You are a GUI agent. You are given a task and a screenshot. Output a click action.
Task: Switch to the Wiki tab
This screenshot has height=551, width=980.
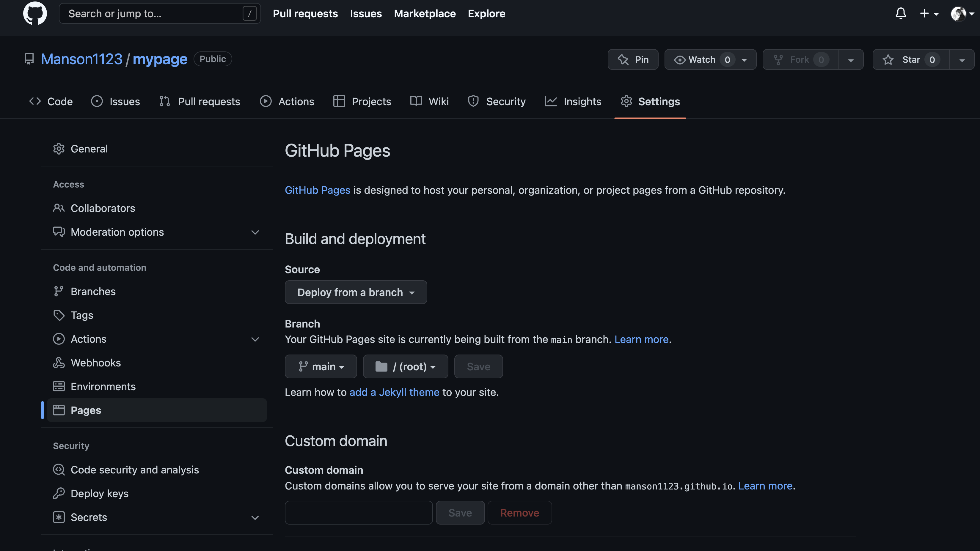430,101
